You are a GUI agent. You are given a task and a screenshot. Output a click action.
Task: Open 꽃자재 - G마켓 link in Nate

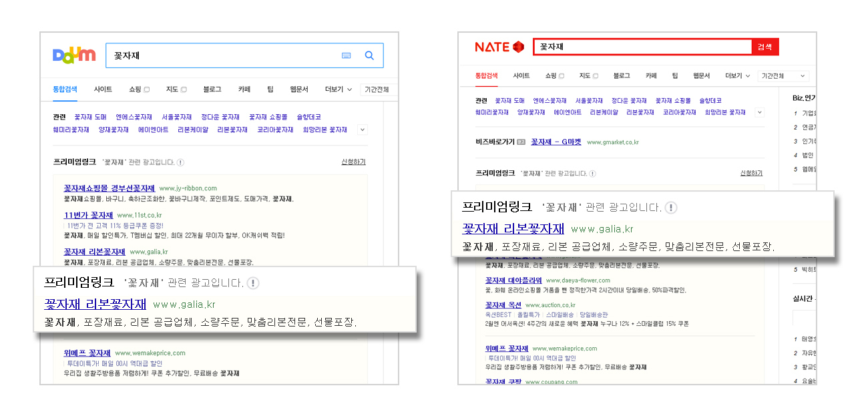556,142
